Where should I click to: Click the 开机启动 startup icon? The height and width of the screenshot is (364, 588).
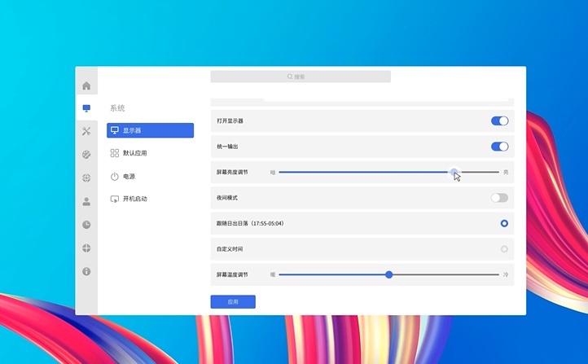(x=114, y=199)
